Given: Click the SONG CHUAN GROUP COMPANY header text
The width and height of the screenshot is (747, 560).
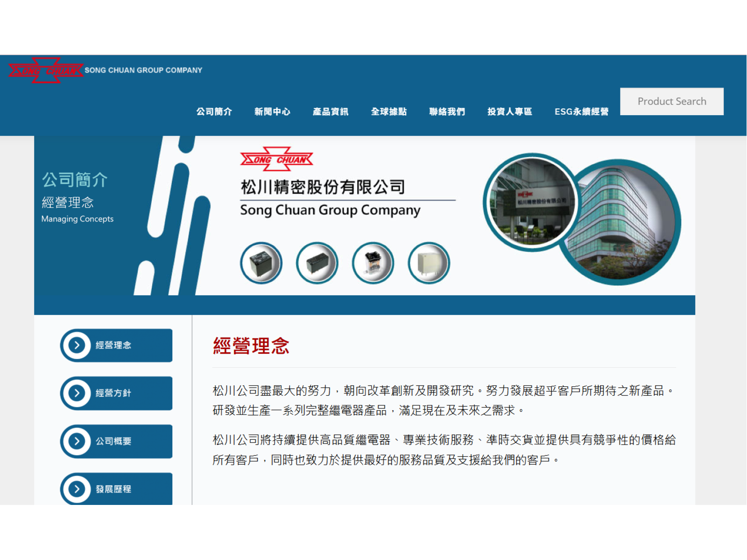Looking at the screenshot, I should [x=143, y=70].
